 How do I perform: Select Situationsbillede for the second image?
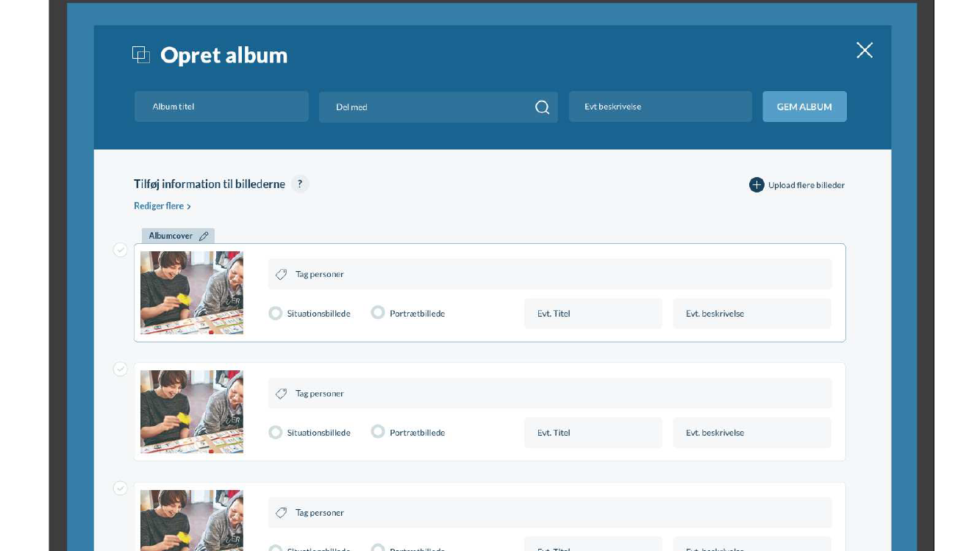click(276, 433)
